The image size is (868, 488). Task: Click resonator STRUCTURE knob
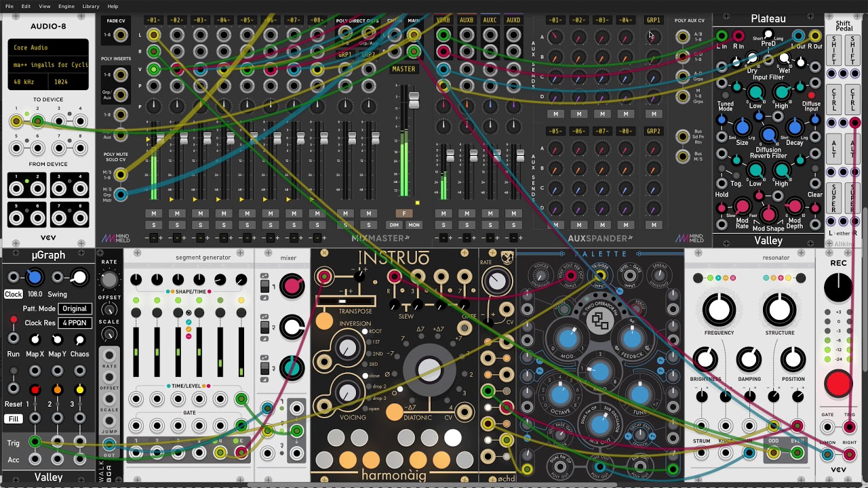click(x=780, y=310)
